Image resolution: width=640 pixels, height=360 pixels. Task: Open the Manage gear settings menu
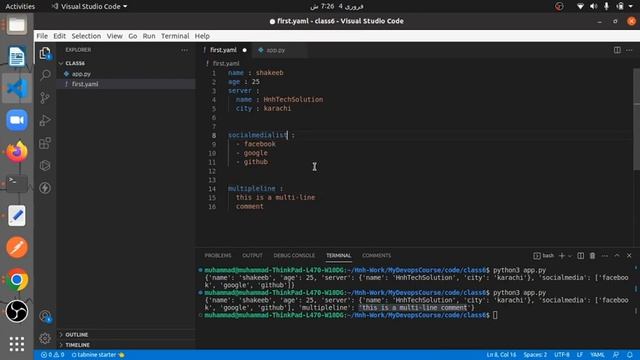[x=45, y=338]
